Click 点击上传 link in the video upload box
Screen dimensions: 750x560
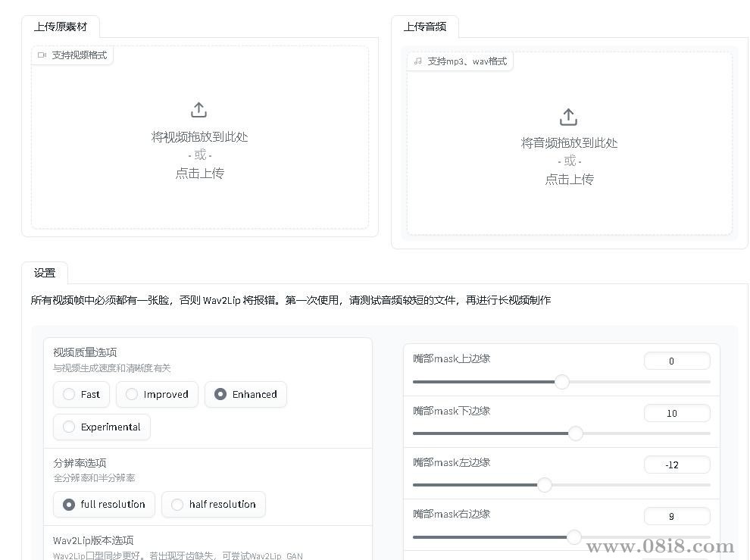coord(198,173)
